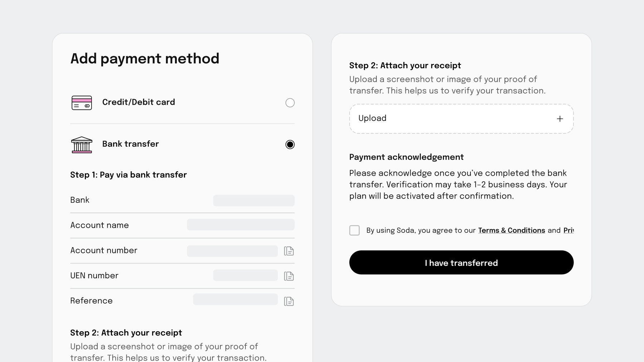
Task: Click the Credit/Debit card icon
Action: pos(82,103)
